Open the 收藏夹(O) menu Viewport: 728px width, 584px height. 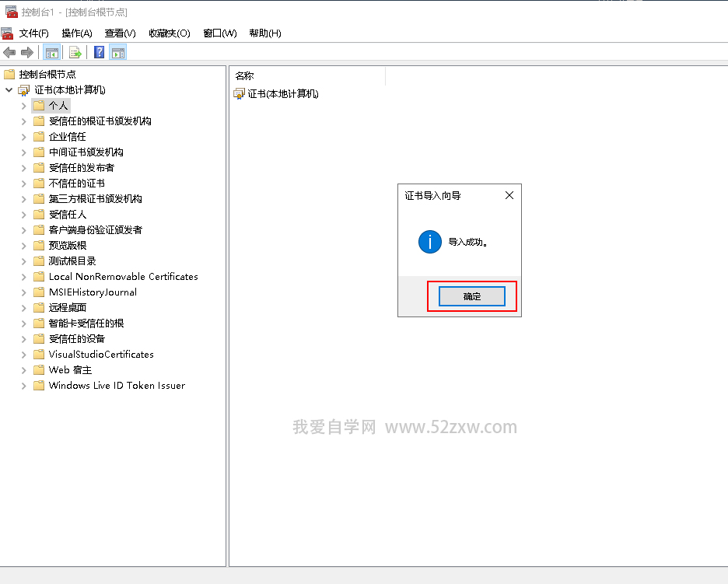coord(170,33)
